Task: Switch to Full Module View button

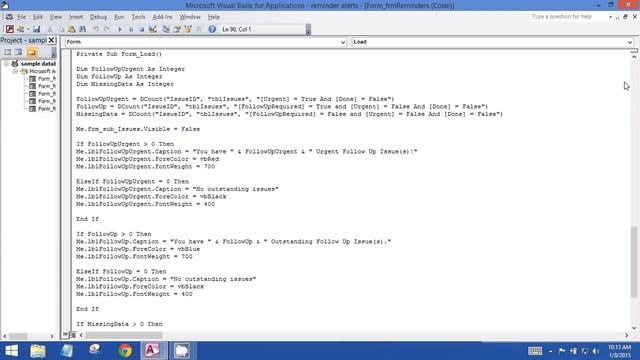Action: [x=73, y=335]
